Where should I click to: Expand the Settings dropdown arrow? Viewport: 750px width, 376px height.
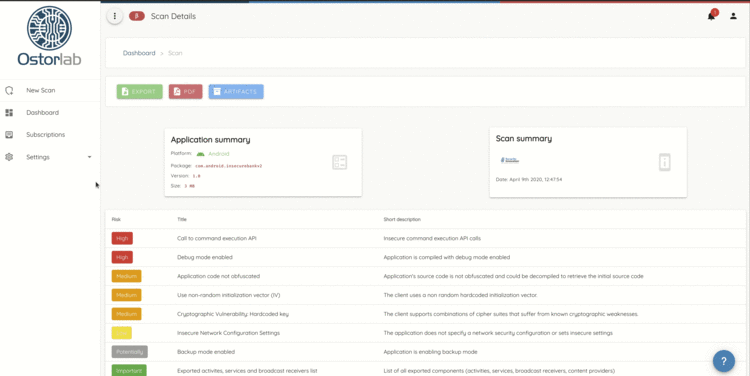[x=89, y=157]
